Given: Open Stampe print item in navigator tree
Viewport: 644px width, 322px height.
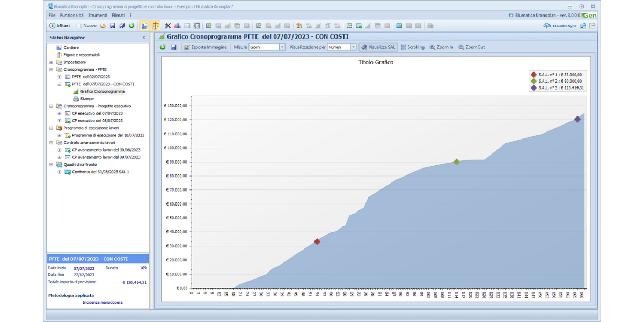Looking at the screenshot, I should (86, 99).
